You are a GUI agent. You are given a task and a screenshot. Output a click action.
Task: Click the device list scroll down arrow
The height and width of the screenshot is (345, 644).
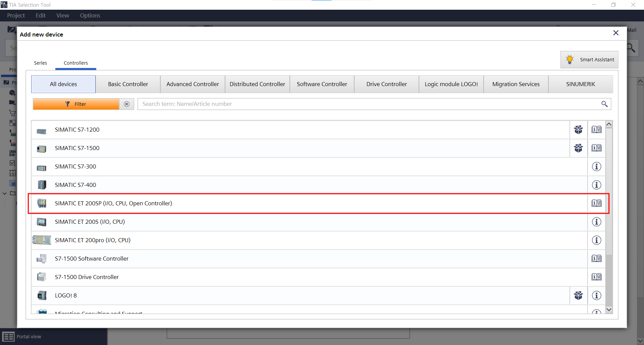tap(609, 309)
